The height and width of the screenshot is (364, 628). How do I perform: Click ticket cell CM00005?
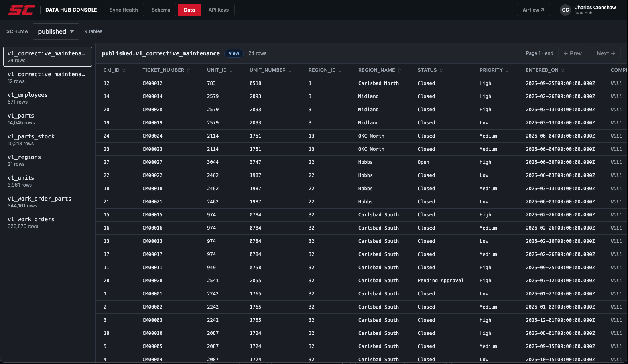pyautogui.click(x=152, y=346)
